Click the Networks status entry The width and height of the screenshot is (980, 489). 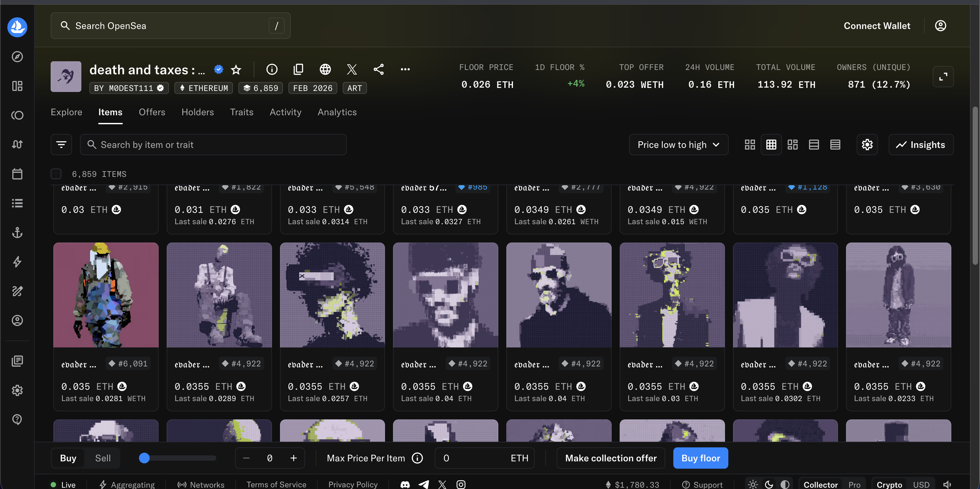coord(201,484)
